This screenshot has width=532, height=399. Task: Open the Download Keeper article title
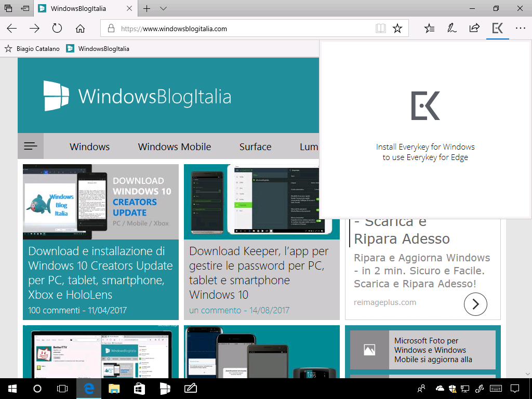coord(259,273)
